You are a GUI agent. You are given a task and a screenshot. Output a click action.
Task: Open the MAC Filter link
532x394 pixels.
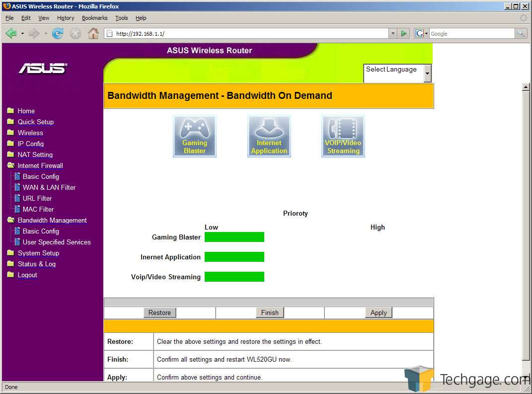[x=38, y=209]
